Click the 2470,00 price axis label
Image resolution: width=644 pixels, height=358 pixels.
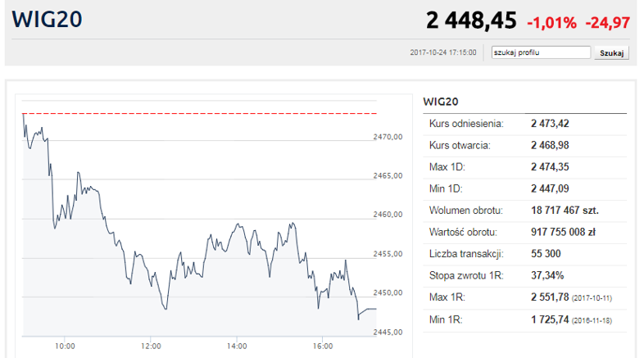tap(389, 137)
